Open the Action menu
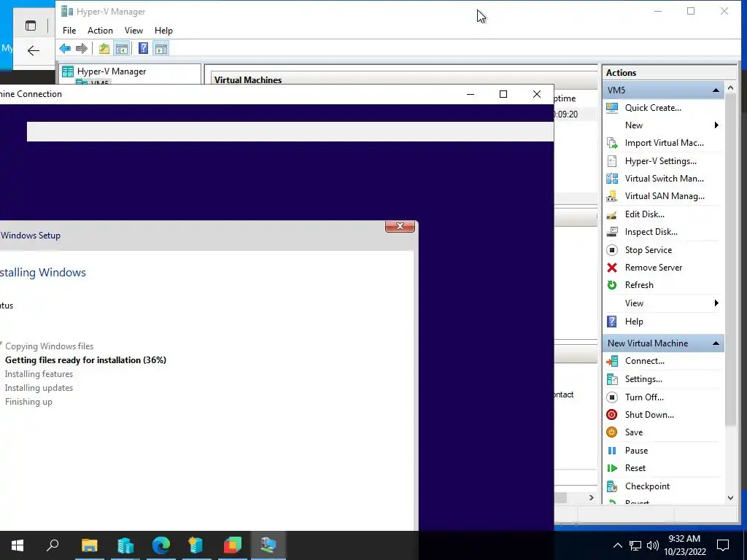Screen dimensions: 747x560 coord(100,31)
